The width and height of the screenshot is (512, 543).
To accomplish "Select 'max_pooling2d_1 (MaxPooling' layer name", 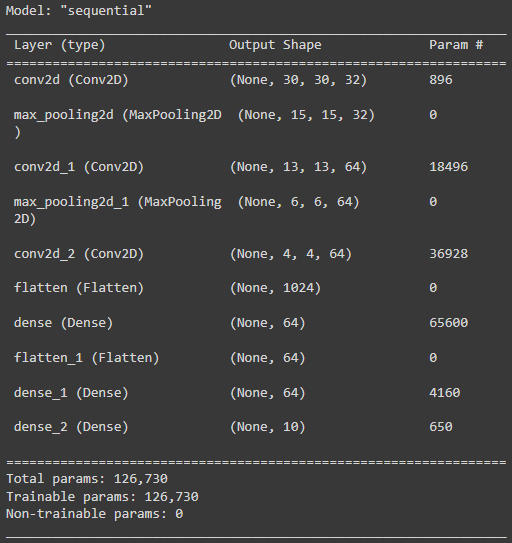I will click(117, 202).
